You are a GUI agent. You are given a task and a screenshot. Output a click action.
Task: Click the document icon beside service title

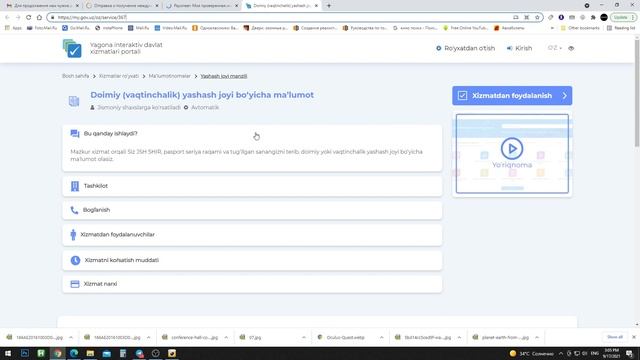74,101
